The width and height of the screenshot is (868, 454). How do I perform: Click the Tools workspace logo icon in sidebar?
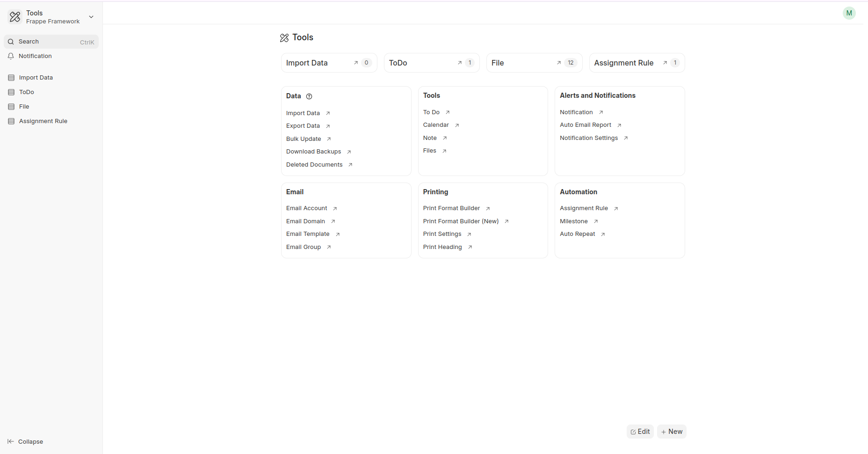[x=15, y=17]
